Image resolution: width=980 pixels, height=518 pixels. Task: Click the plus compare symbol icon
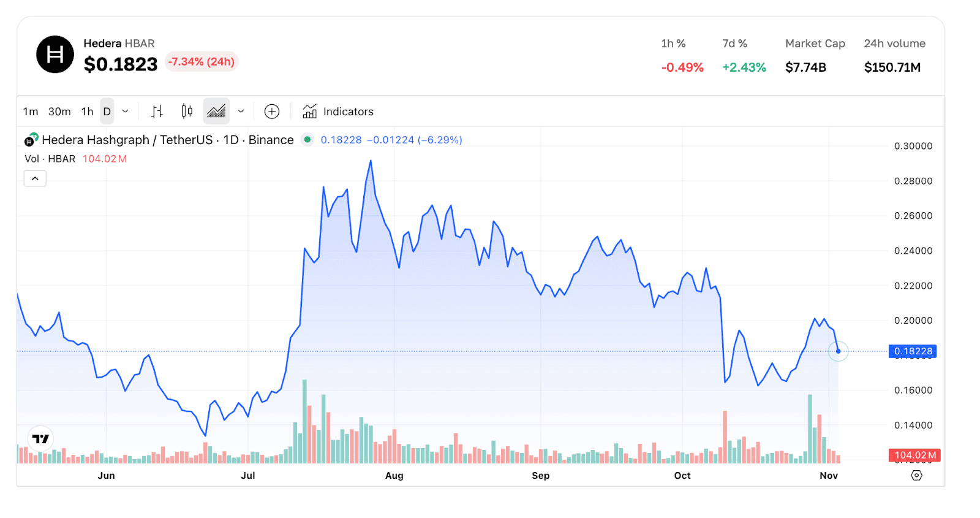coord(272,111)
